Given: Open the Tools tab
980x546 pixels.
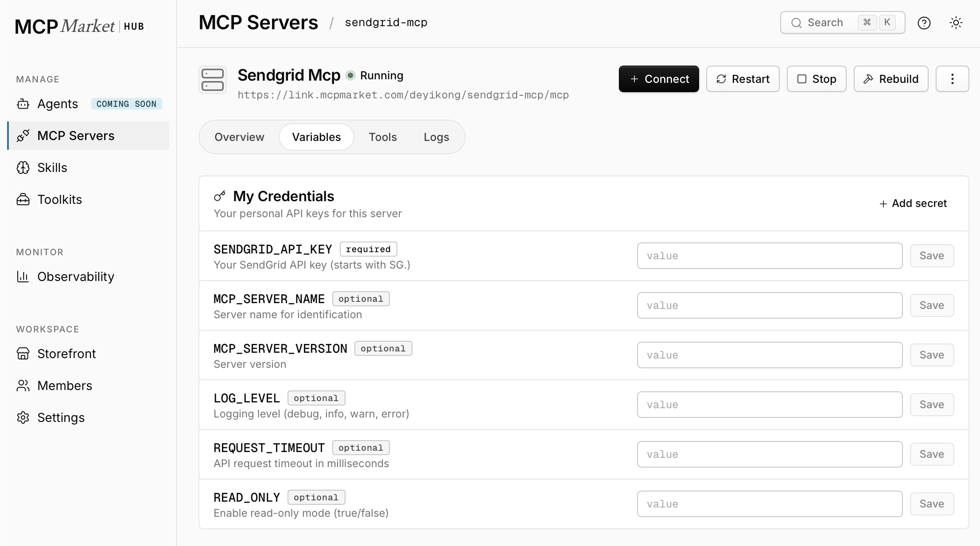Looking at the screenshot, I should [383, 137].
